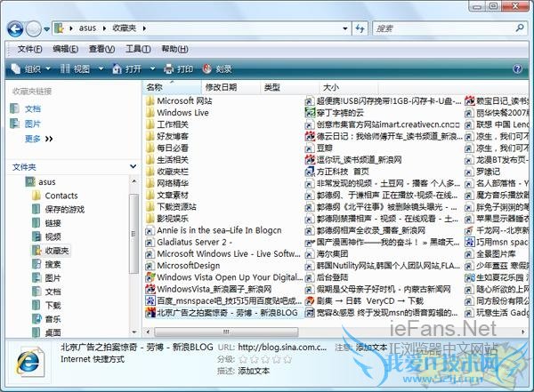Open the 文件(F) menu

[30, 50]
